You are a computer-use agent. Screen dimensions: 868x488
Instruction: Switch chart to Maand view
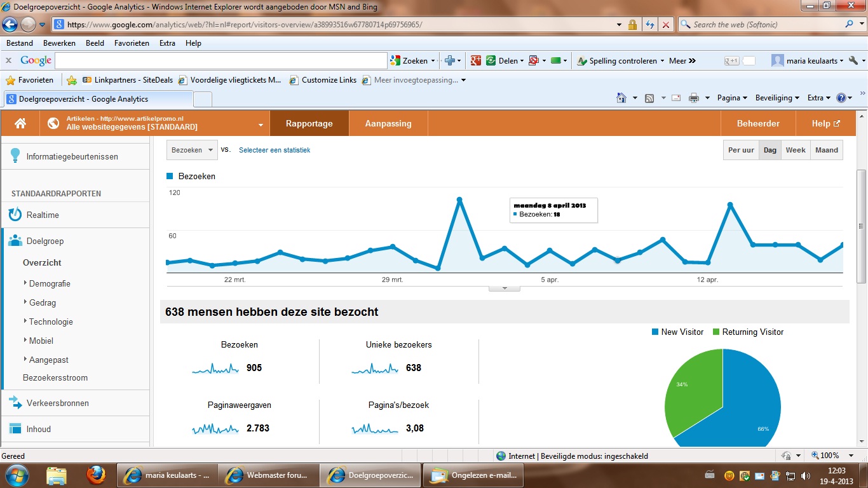(827, 150)
